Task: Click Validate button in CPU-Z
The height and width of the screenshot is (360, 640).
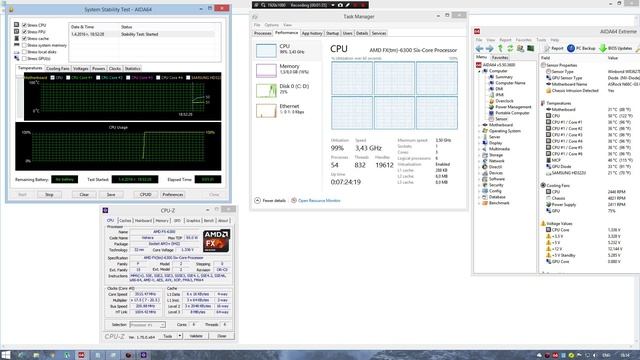Action: [196, 336]
